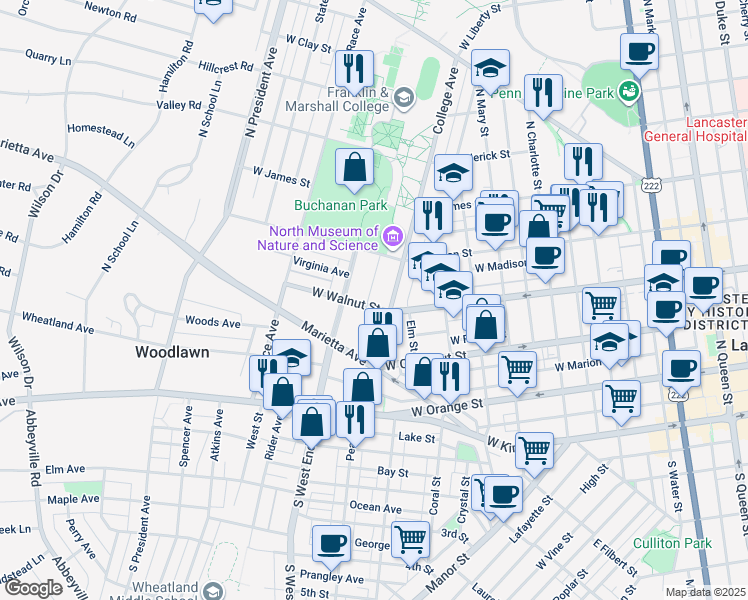Viewport: 748px width, 600px height.
Task: Click the W James St street label
Action: pos(281,176)
